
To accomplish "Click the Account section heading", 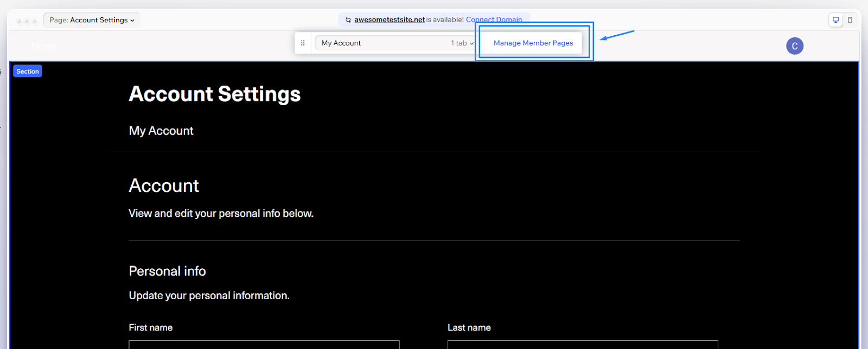I will (164, 186).
